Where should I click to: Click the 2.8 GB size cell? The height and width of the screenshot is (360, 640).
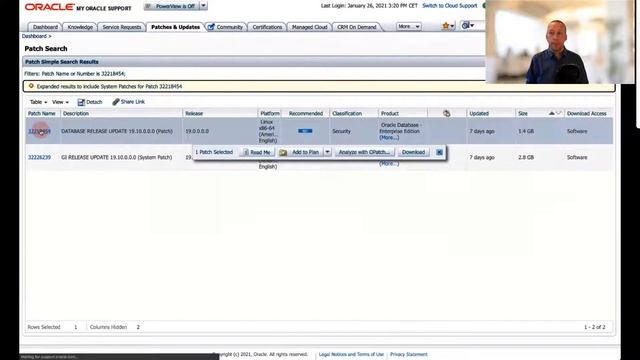(526, 157)
